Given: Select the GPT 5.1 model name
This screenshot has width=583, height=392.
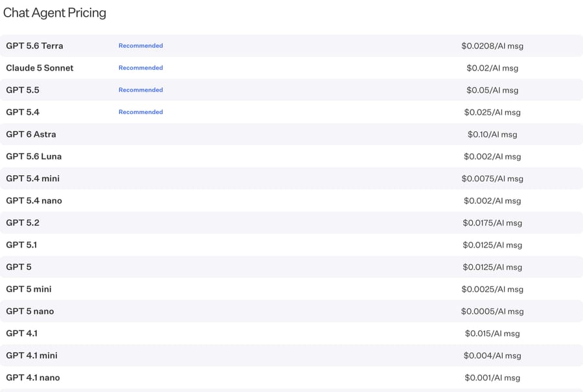Looking at the screenshot, I should 21,245.
